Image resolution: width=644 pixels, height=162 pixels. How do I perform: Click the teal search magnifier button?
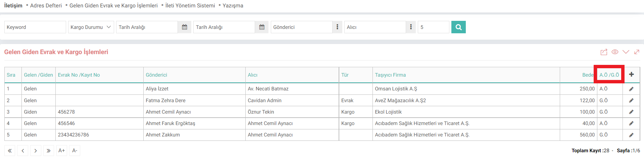[x=458, y=27]
